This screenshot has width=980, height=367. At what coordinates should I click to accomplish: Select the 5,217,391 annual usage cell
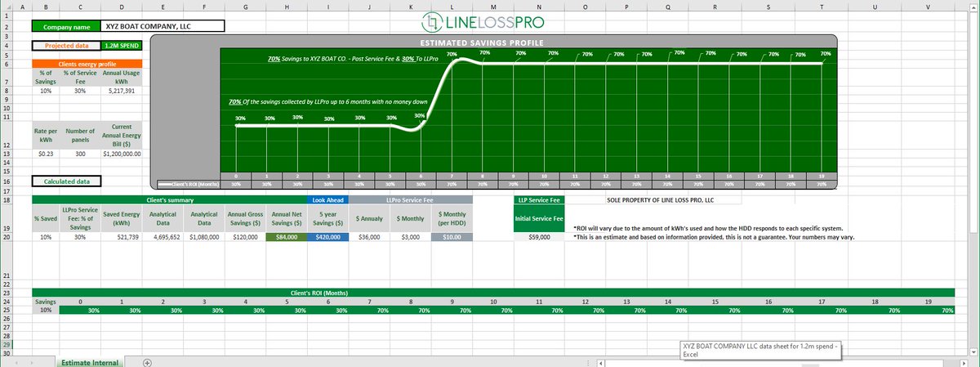click(122, 91)
